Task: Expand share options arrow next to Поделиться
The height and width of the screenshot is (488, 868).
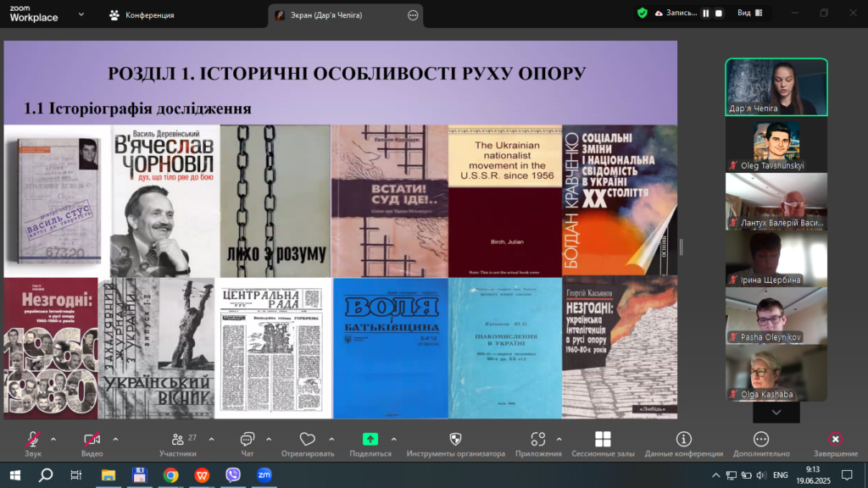Action: [393, 440]
